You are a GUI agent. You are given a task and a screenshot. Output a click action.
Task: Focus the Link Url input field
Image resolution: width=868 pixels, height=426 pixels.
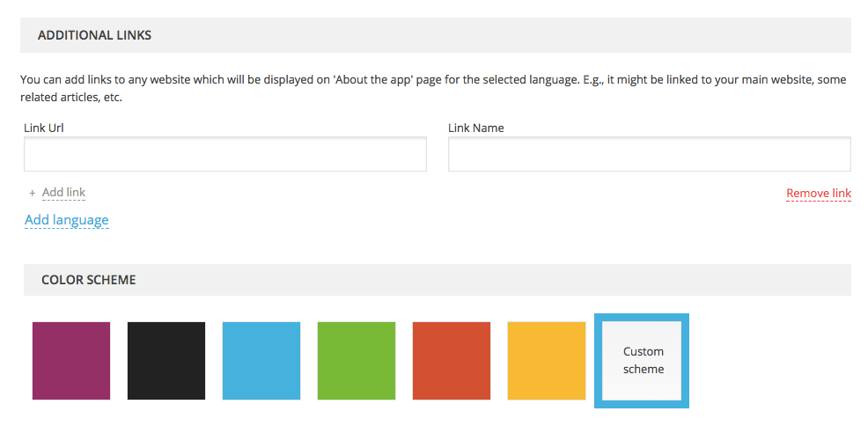pyautogui.click(x=224, y=154)
